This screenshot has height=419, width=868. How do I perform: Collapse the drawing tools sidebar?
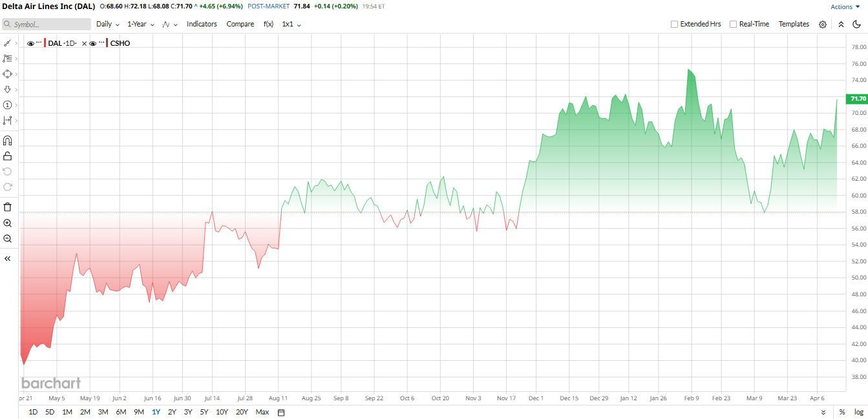8,258
